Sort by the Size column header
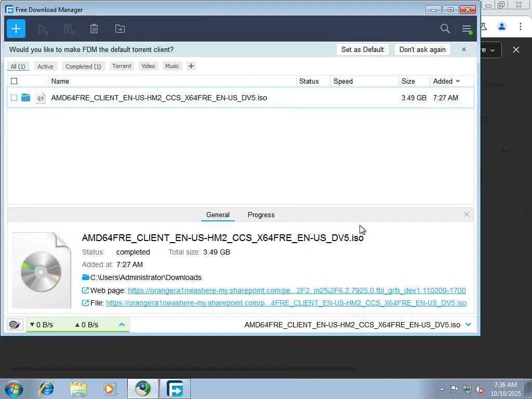This screenshot has width=532, height=399. click(408, 81)
